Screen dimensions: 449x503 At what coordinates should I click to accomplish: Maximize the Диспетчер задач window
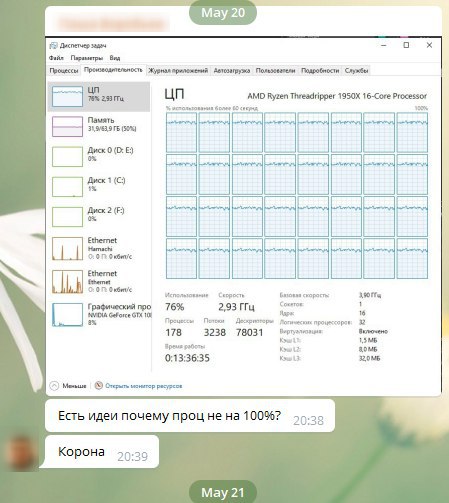point(406,45)
